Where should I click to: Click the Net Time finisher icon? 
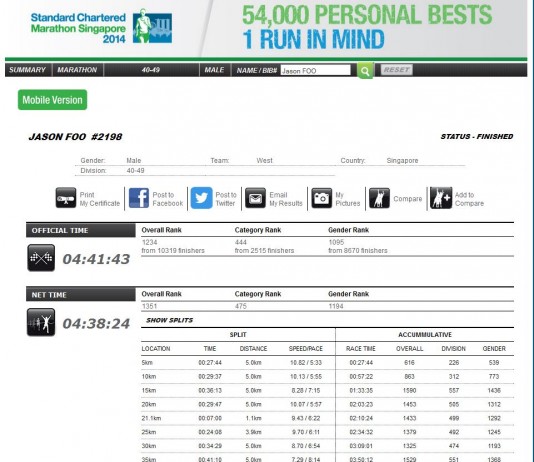(x=41, y=322)
